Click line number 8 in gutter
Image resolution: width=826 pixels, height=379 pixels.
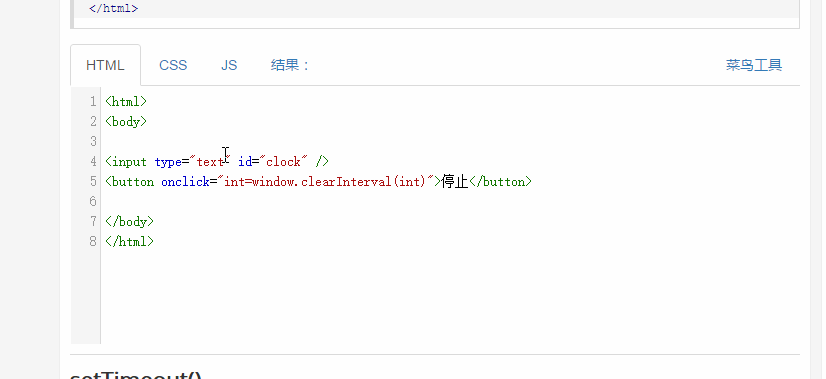tap(93, 242)
